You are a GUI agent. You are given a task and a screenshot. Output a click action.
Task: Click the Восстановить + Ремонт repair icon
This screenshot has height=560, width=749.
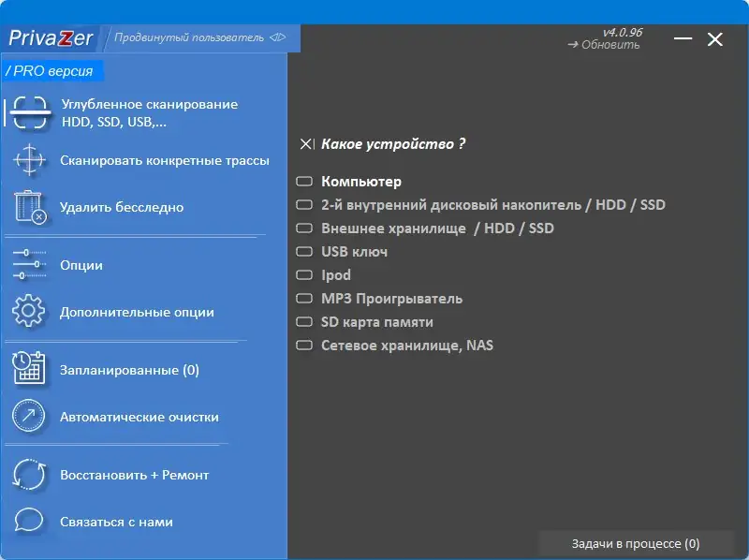point(29,475)
